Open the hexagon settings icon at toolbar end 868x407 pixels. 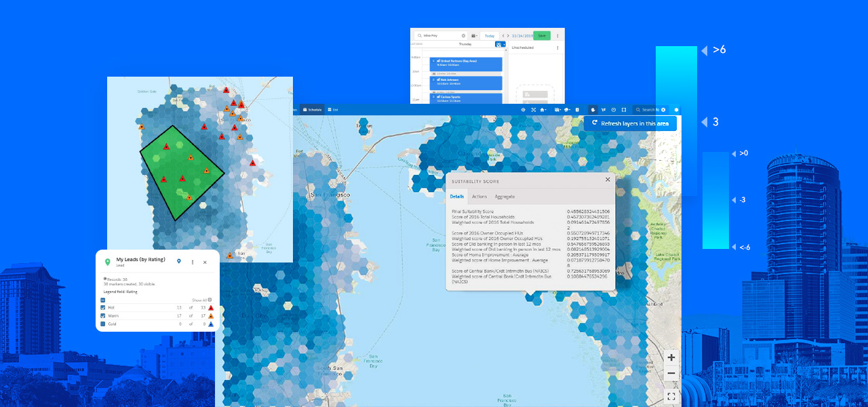(676, 110)
